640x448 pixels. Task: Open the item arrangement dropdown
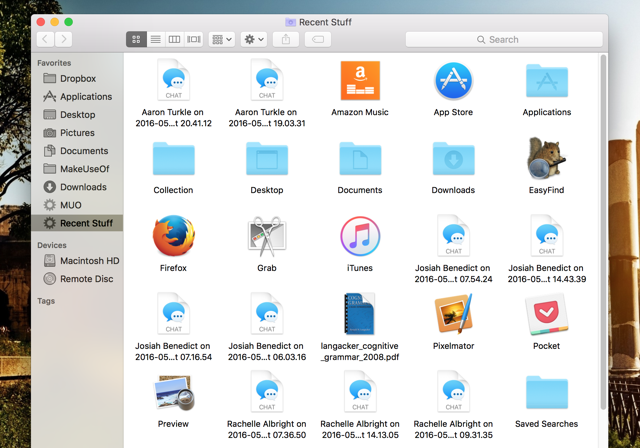[221, 39]
